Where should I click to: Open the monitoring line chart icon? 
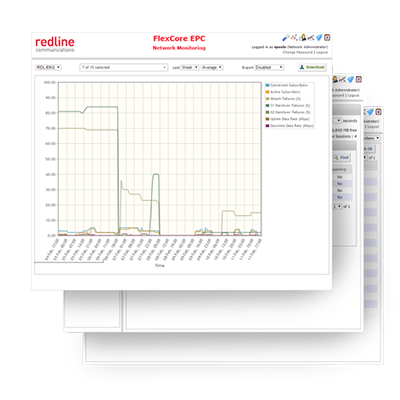tap(311, 38)
